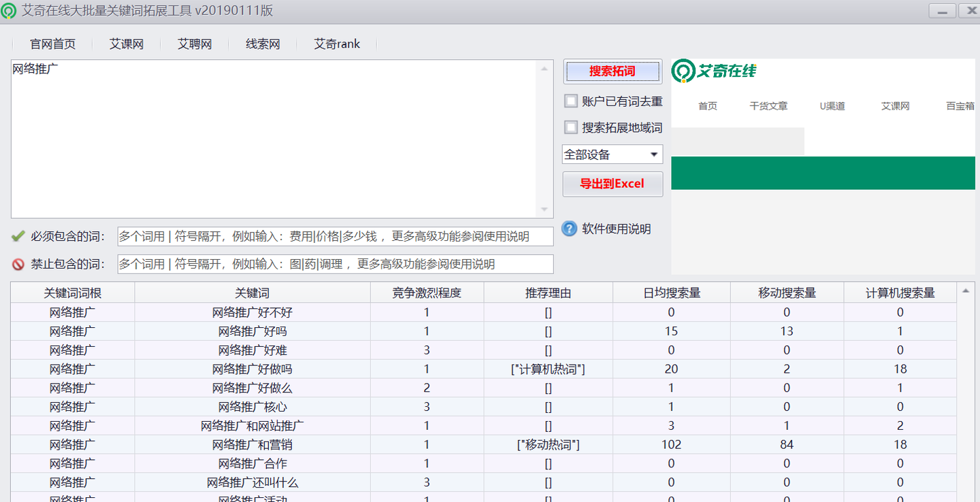Select the keyword 网络推广还叫什么

tap(252, 483)
